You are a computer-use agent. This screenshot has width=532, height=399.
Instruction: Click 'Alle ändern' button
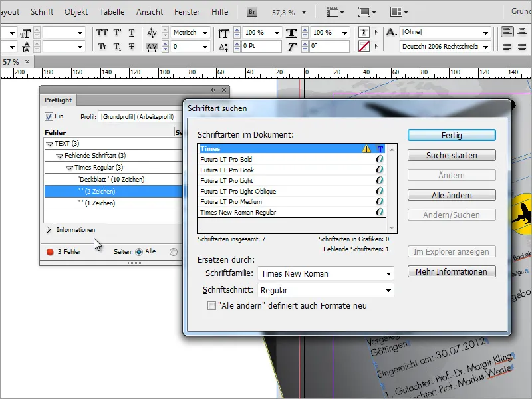[x=452, y=195]
